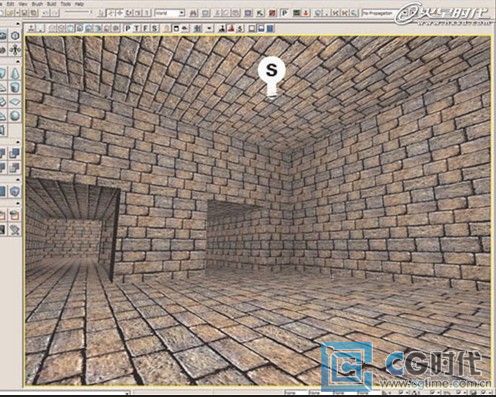Image resolution: width=496 pixels, height=397 pixels.
Task: Click the Help menu
Action: pos(79,4)
